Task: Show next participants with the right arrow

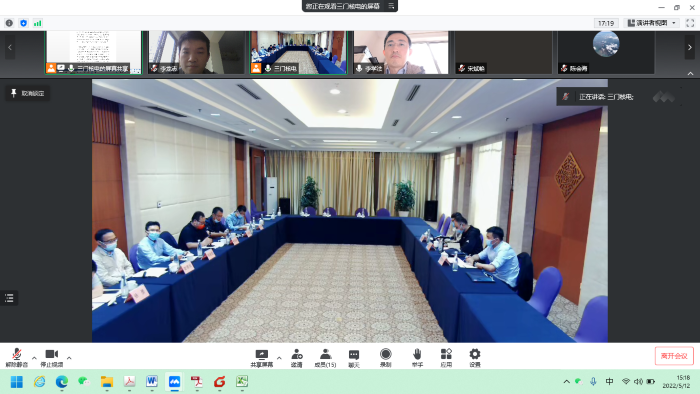Action: pos(689,48)
